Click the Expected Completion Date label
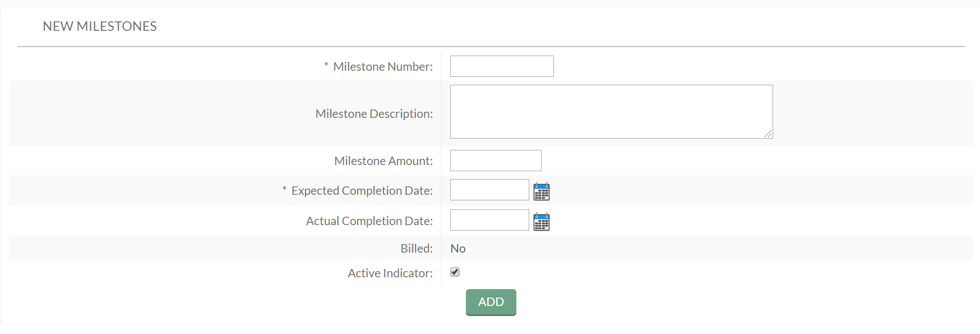Viewport: 980px width, 334px height. point(362,191)
